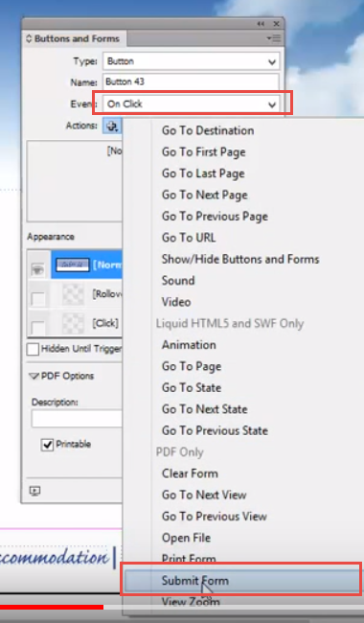364x623 pixels.
Task: Enable the Click state checkbox
Action: (x=38, y=328)
